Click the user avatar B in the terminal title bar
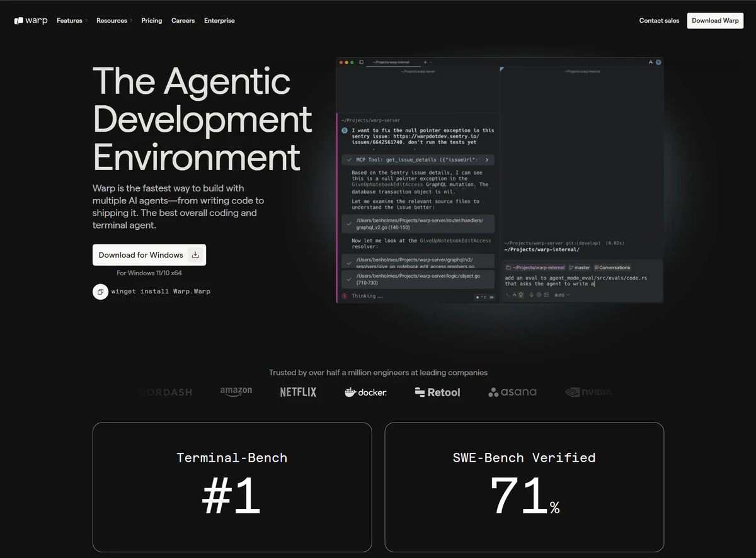The width and height of the screenshot is (756, 558). [x=658, y=62]
